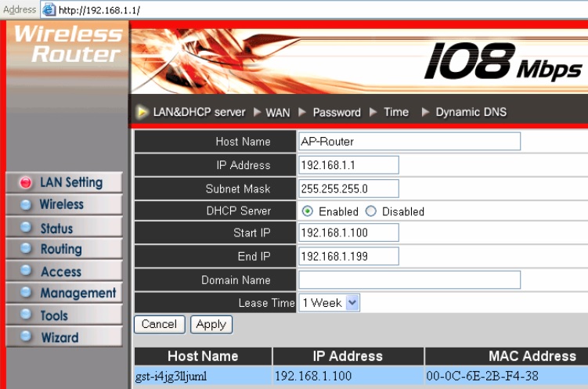Click the IP Address column header in client table
Image resolution: width=588 pixels, height=389 pixels.
[348, 356]
